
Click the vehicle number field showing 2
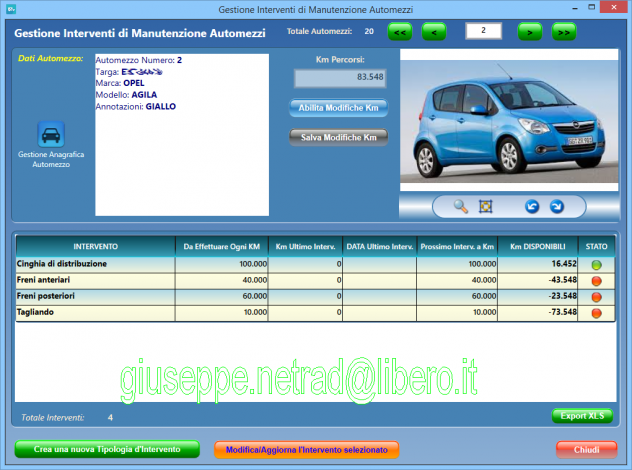click(x=483, y=31)
